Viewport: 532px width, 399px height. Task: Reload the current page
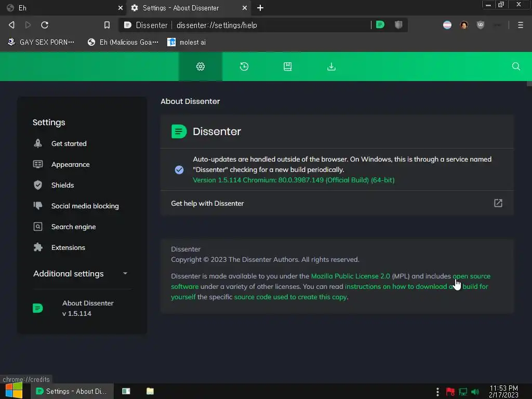[x=45, y=25]
